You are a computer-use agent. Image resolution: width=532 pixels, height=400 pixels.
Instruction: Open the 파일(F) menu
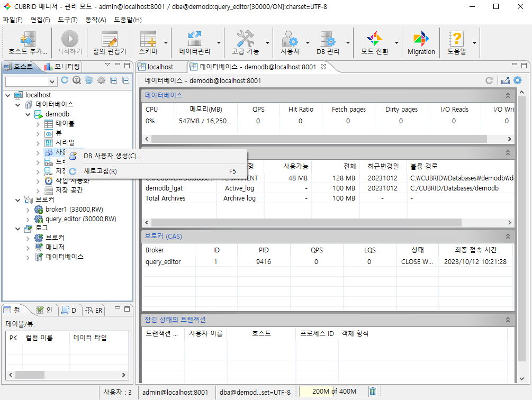click(x=13, y=20)
